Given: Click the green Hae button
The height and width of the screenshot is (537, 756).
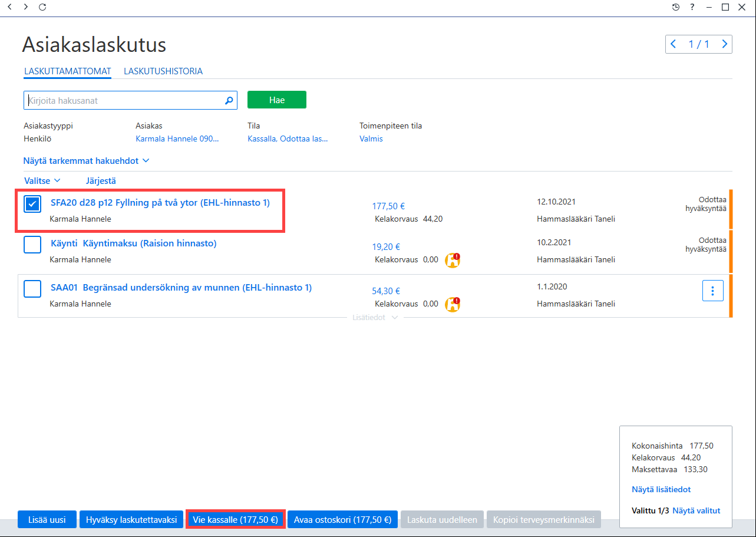Looking at the screenshot, I should click(x=277, y=100).
